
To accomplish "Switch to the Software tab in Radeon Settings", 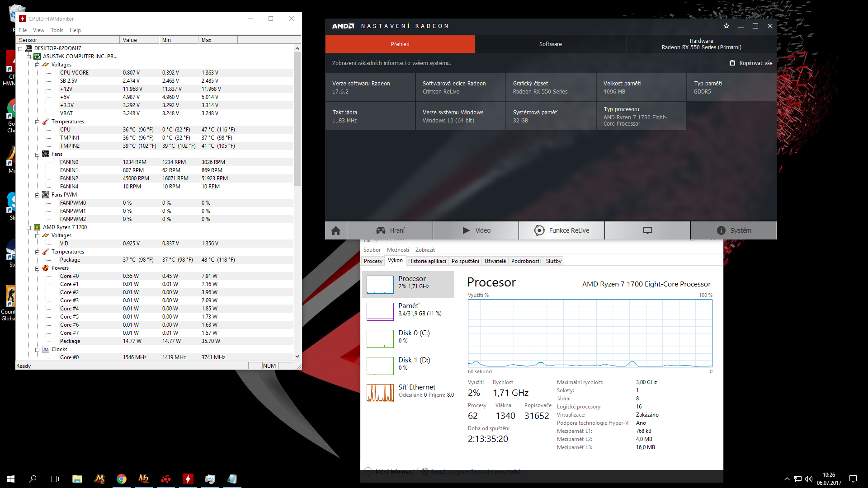I will pyautogui.click(x=550, y=44).
